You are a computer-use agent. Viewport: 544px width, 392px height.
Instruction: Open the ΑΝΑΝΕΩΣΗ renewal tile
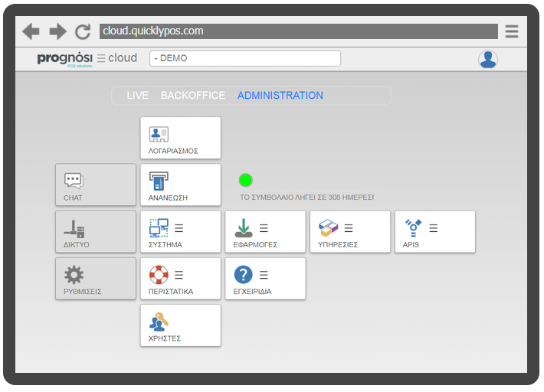180,185
